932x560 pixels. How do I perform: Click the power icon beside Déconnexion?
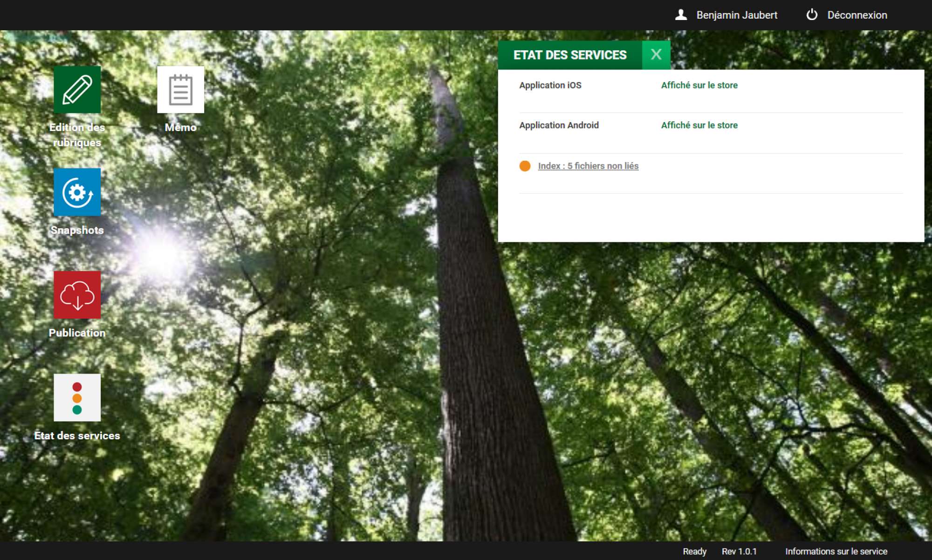(812, 15)
